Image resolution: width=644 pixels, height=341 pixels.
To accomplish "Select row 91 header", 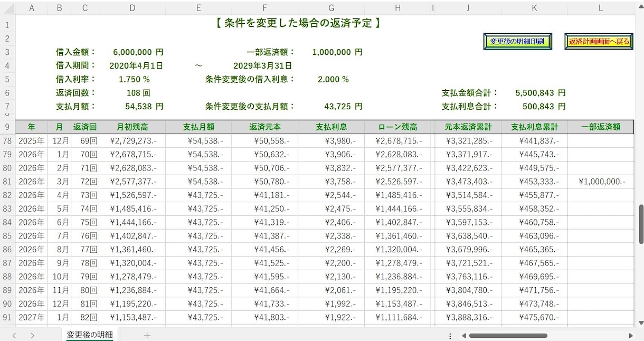I will (x=7, y=317).
